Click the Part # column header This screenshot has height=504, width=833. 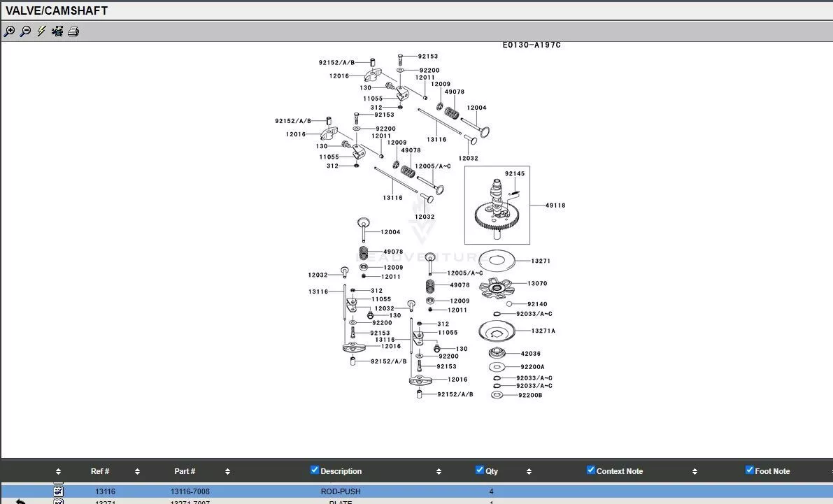tap(185, 471)
